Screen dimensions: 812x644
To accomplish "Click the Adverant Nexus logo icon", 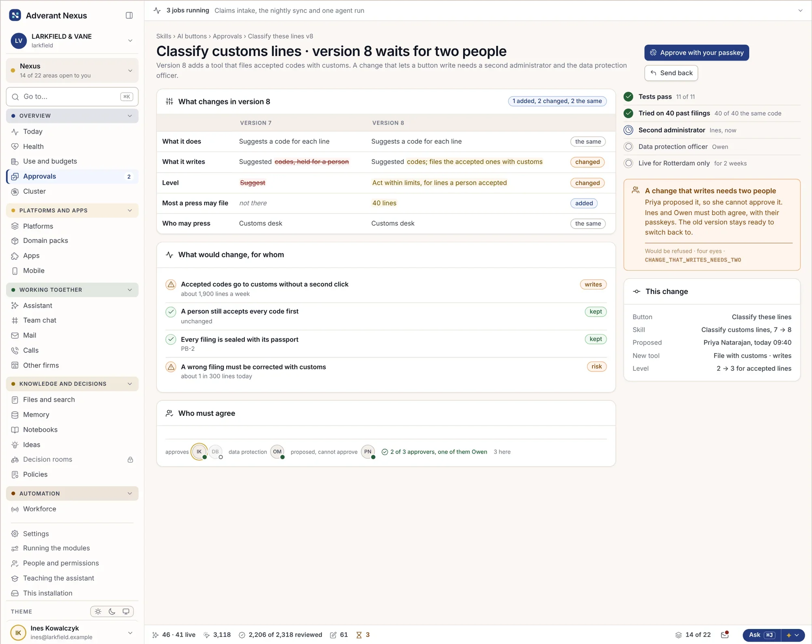I will click(x=15, y=15).
